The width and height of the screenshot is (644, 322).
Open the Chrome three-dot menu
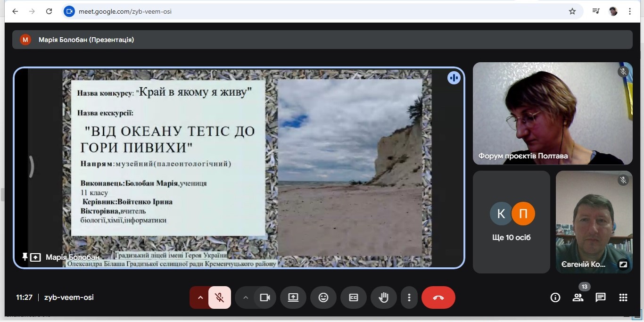point(630,11)
